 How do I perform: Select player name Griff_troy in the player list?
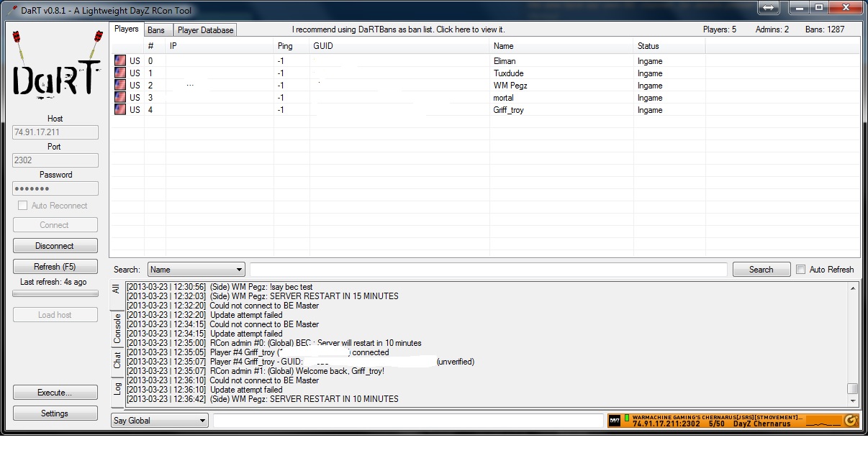tap(509, 110)
